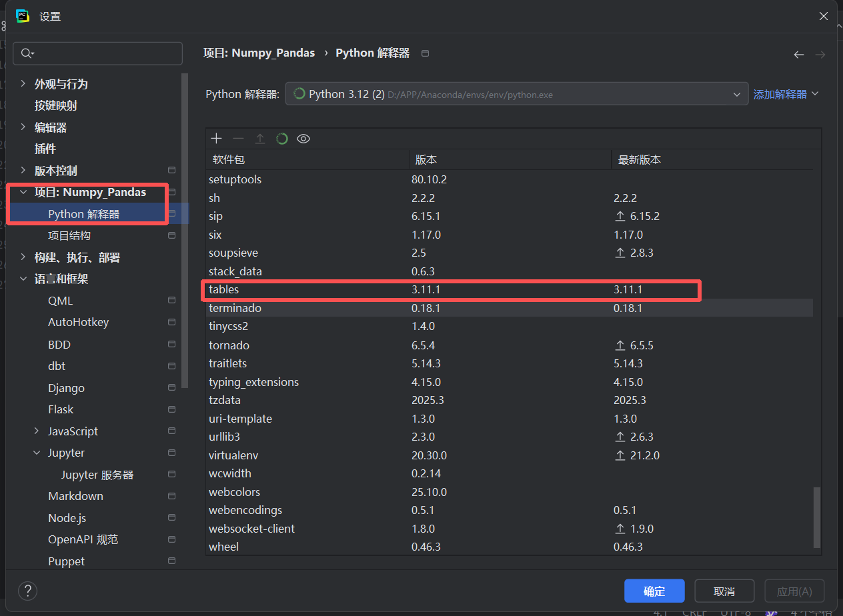The width and height of the screenshot is (843, 616).
Task: Select Python 解释器 in settings tree
Action: coord(84,214)
